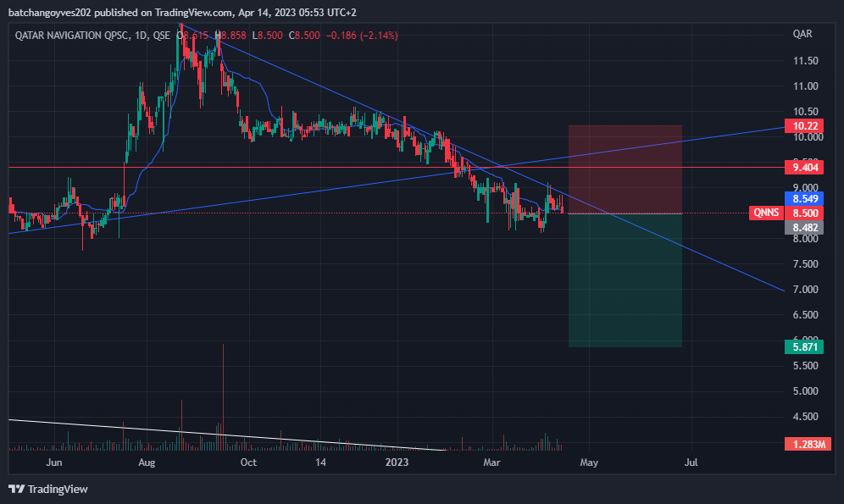Click the Oct label on time axis
The width and height of the screenshot is (844, 504).
248,462
